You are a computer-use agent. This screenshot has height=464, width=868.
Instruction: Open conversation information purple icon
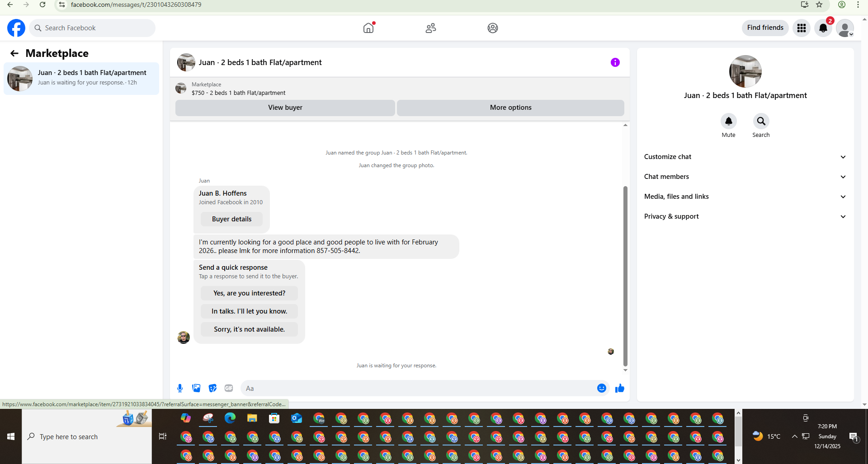[615, 62]
